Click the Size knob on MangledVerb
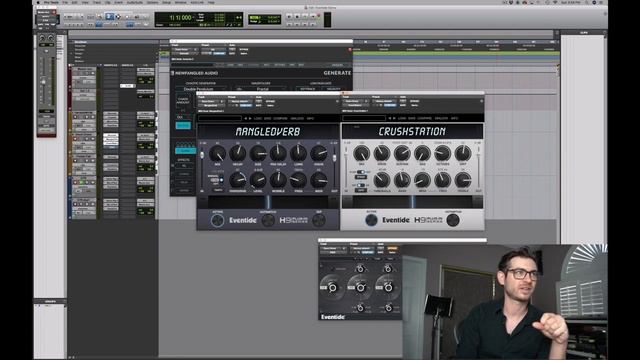Image resolution: width=640 pixels, height=360 pixels. [x=258, y=153]
